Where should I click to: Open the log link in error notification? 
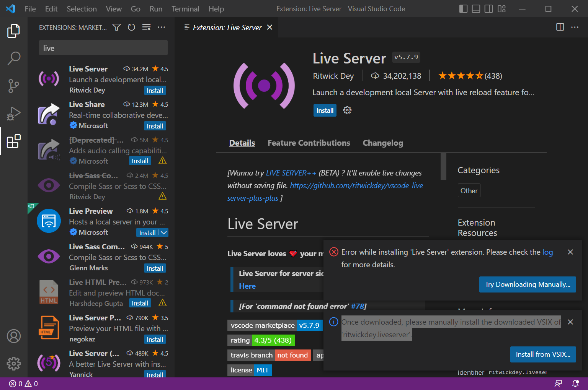tap(547, 252)
